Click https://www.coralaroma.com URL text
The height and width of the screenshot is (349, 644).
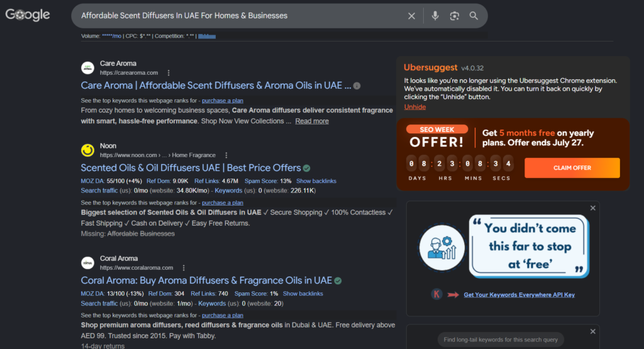coord(136,268)
